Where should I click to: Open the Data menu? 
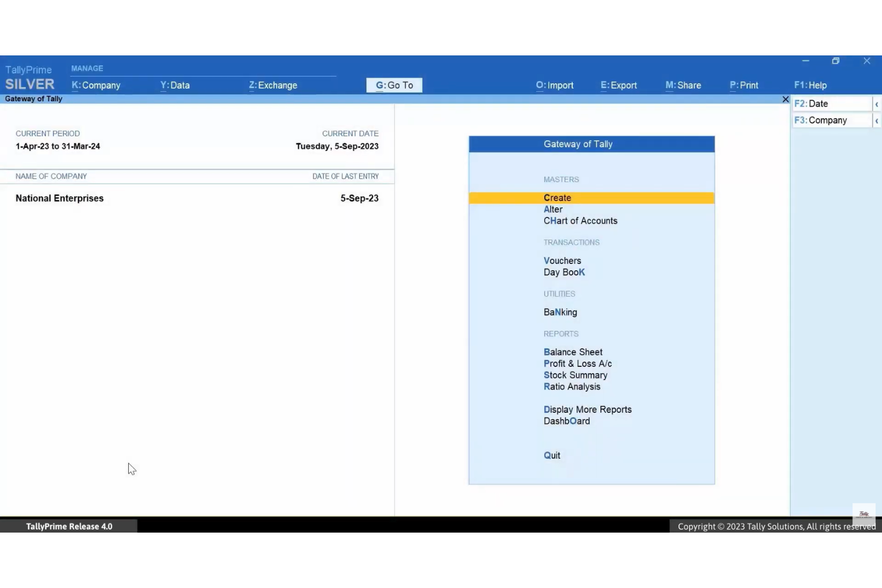coord(175,85)
